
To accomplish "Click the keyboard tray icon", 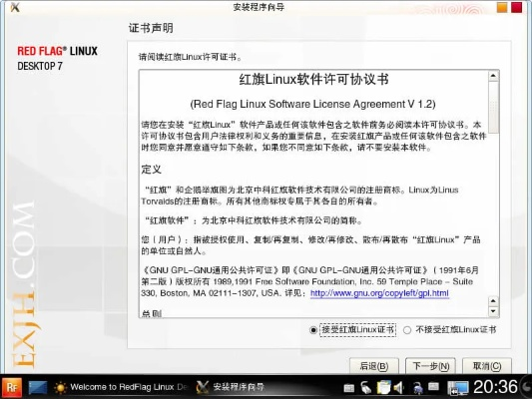I will (348, 388).
